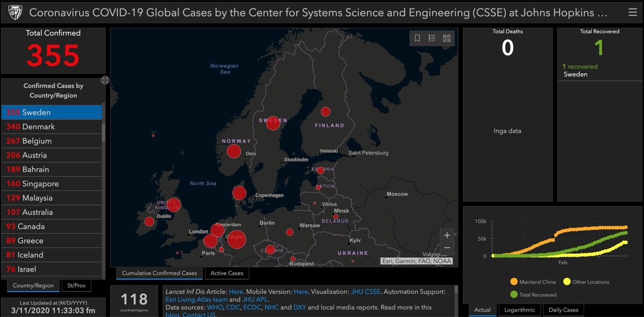Expand the Confirmed Cases list panel
Image resolution: width=644 pixels, height=317 pixels.
coord(105,80)
